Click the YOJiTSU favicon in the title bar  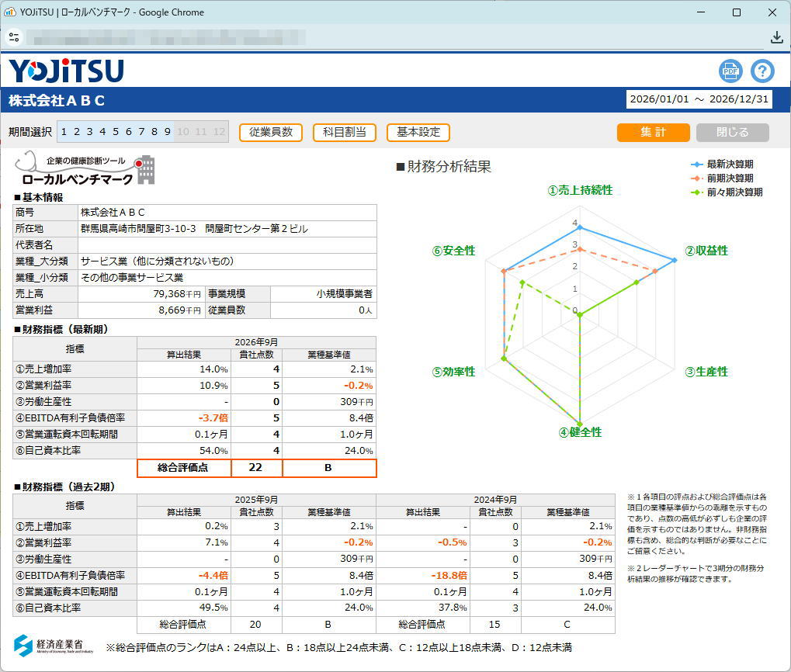11,12
